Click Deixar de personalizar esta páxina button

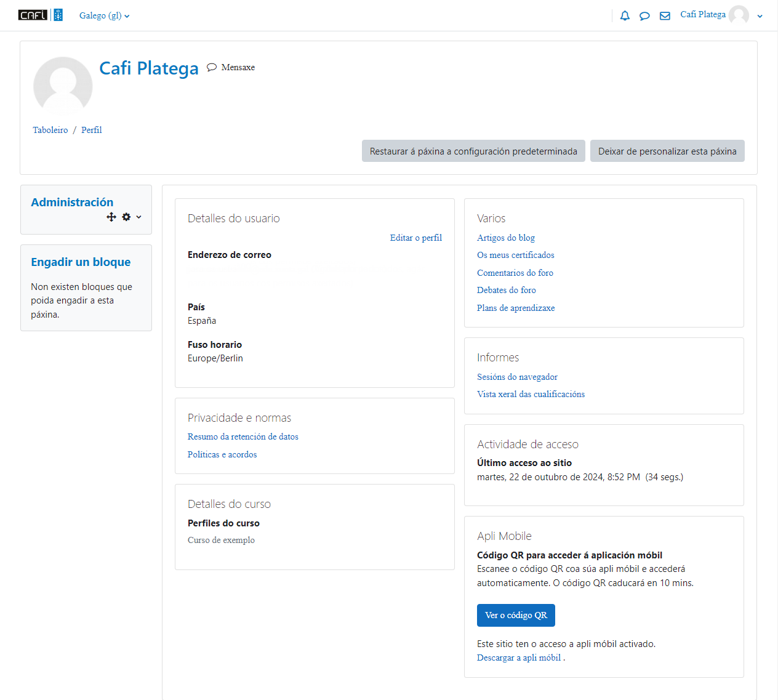click(667, 151)
